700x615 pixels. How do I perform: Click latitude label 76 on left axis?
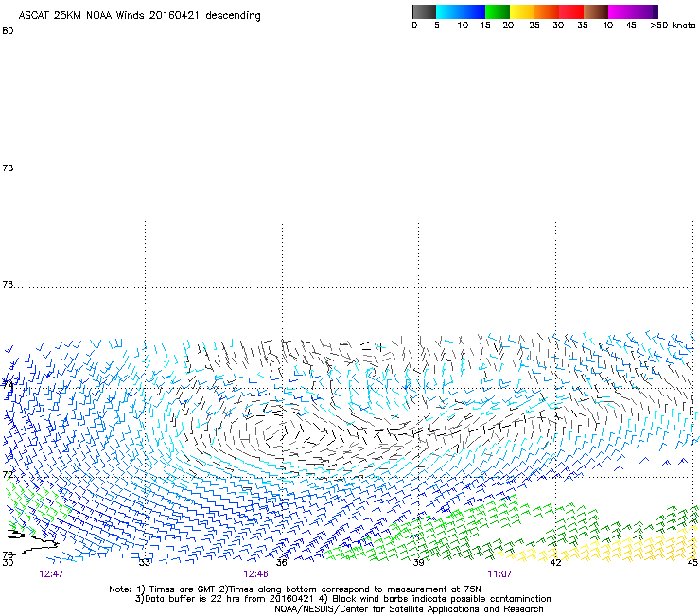click(8, 285)
